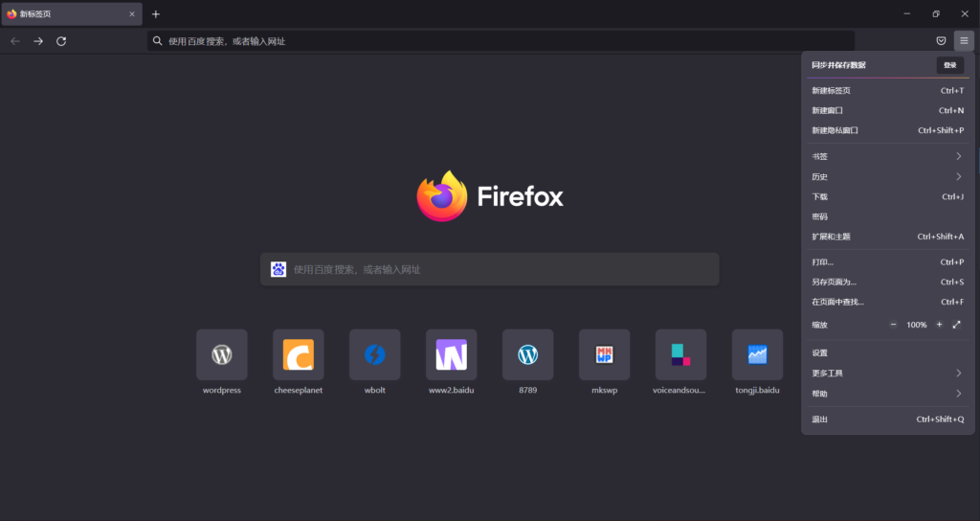Click the forward navigation arrow
This screenshot has width=980, height=521.
click(38, 41)
